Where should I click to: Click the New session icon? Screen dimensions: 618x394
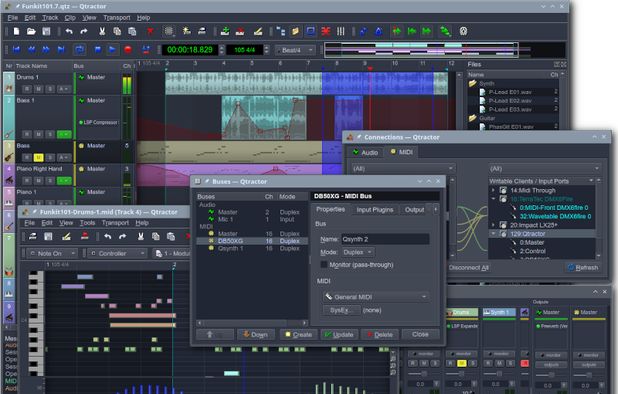pyautogui.click(x=16, y=31)
